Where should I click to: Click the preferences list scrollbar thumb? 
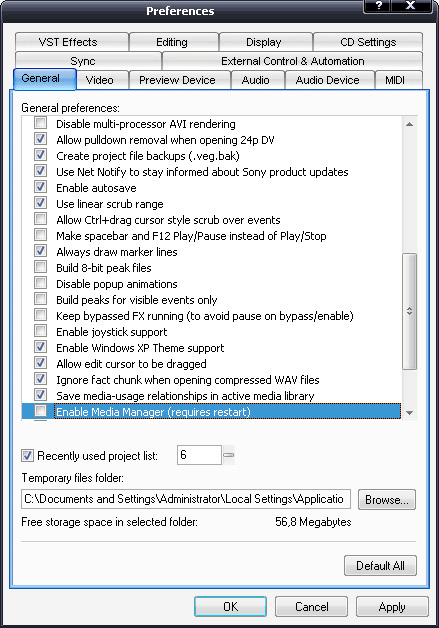coord(409,311)
